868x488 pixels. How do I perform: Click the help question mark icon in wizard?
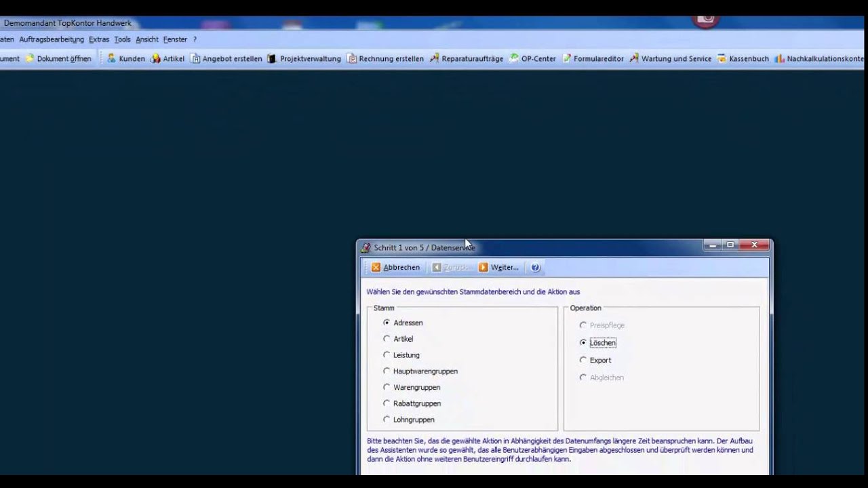(x=535, y=268)
